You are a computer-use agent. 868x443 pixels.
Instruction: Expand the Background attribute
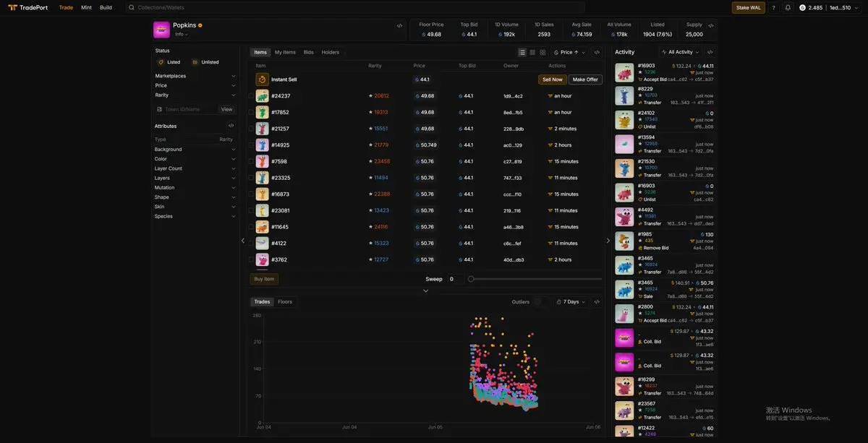tap(195, 149)
